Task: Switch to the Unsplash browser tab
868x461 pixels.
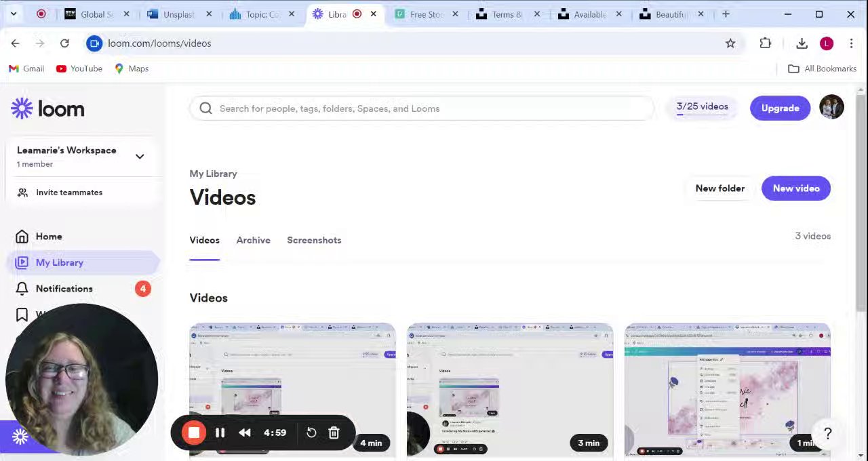Action: (x=179, y=14)
